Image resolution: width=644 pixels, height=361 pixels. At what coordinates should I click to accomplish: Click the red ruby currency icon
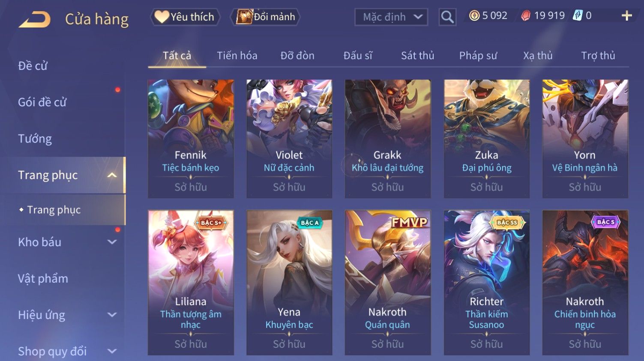pyautogui.click(x=526, y=16)
